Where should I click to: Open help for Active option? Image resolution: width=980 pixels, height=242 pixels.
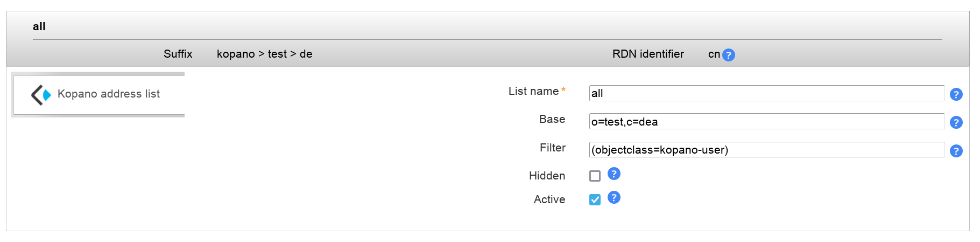pos(614,197)
